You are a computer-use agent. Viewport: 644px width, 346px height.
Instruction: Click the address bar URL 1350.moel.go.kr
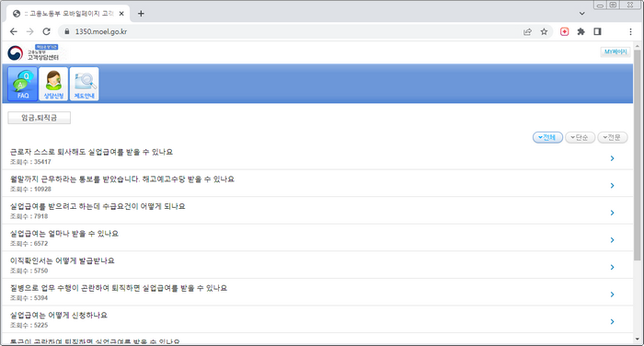click(x=101, y=31)
